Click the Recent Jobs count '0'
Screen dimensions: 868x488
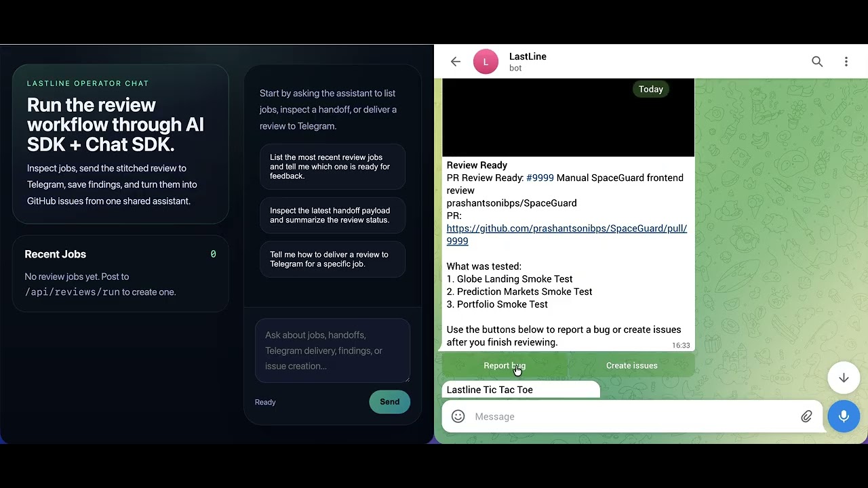click(x=213, y=254)
